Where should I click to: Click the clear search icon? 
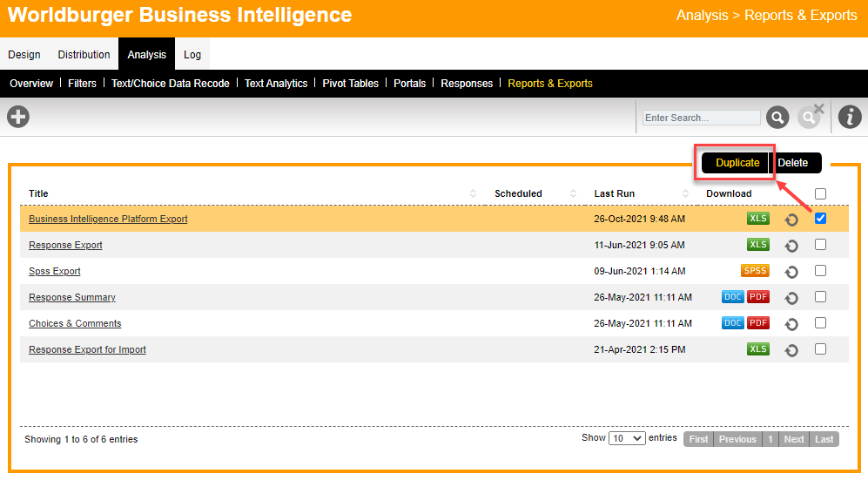point(810,117)
